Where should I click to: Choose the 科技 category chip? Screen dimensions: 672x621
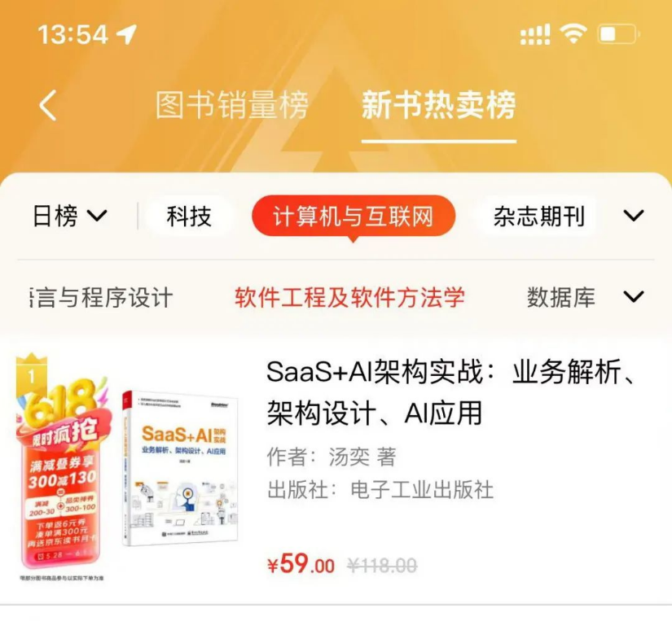[x=189, y=216]
